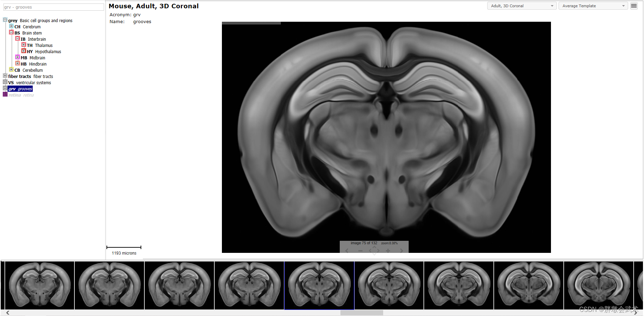Expand the fiber tracts node

[x=5, y=76]
